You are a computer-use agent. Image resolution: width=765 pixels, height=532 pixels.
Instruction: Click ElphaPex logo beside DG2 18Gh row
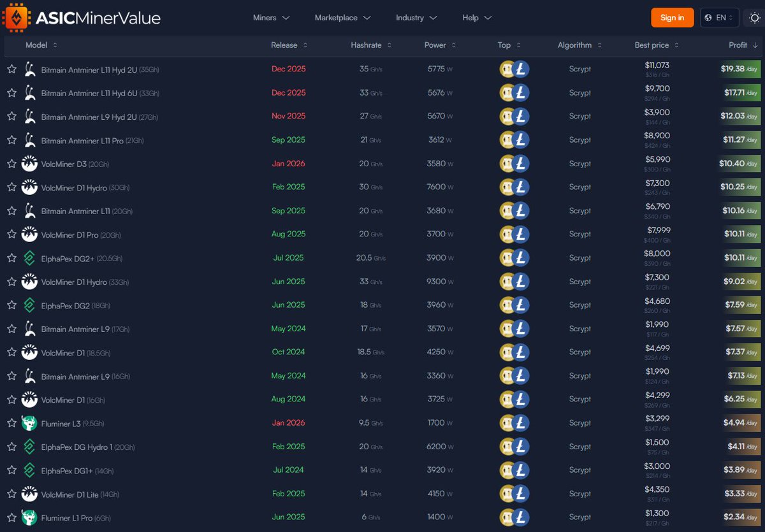[29, 305]
